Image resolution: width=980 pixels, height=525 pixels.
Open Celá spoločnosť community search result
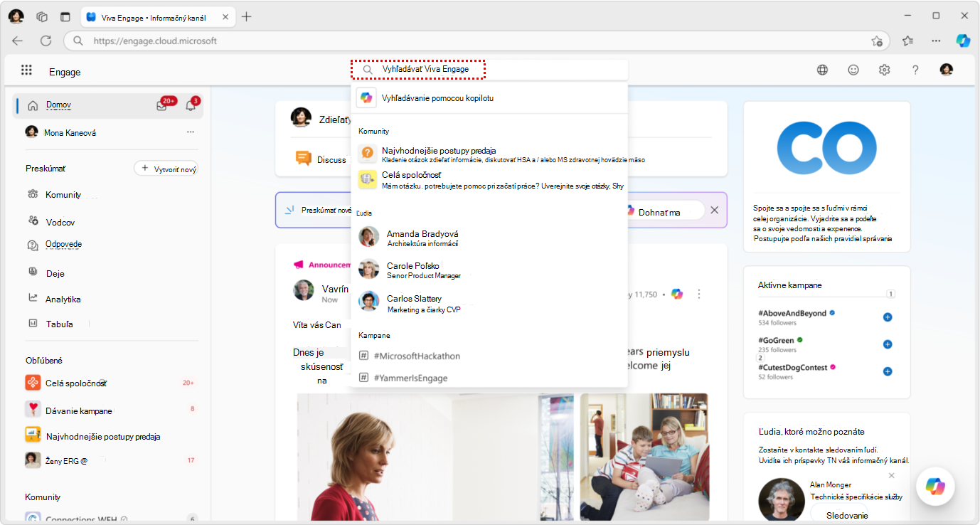coord(489,179)
